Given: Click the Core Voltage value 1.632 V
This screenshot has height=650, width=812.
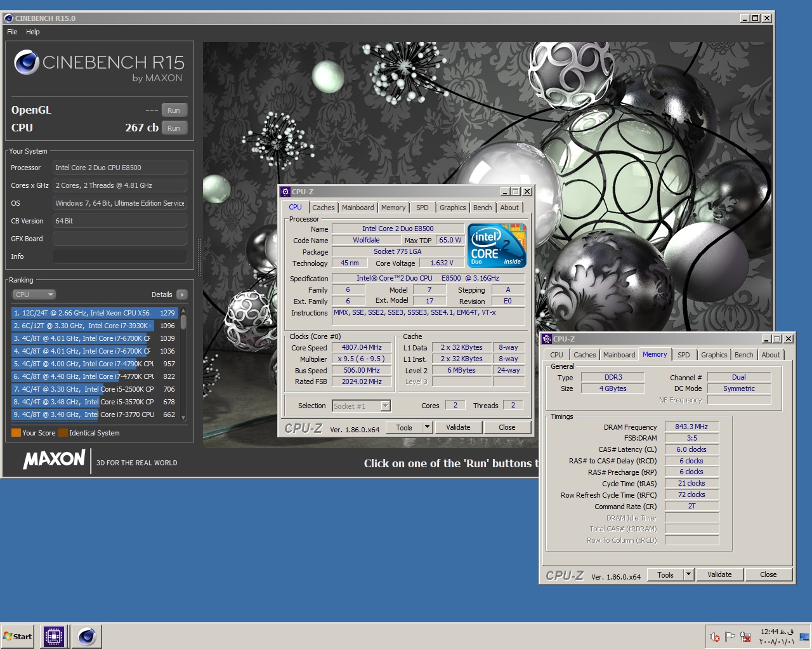Looking at the screenshot, I should [442, 263].
